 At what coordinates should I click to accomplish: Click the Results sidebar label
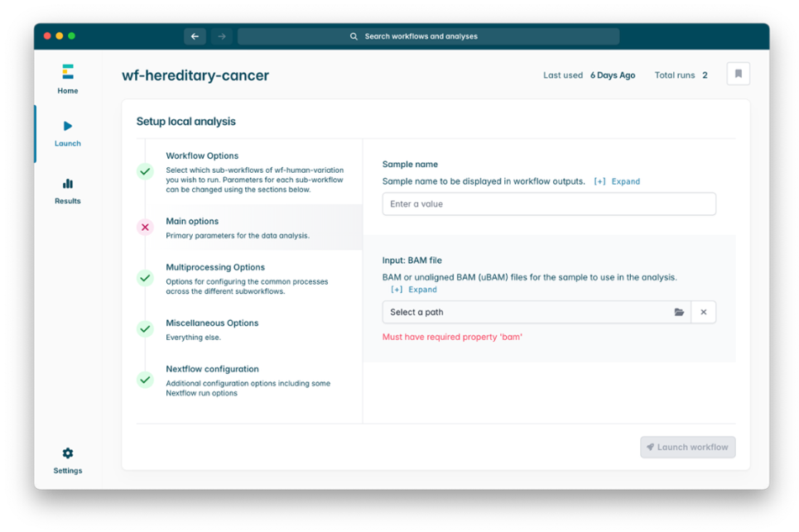[x=68, y=201]
